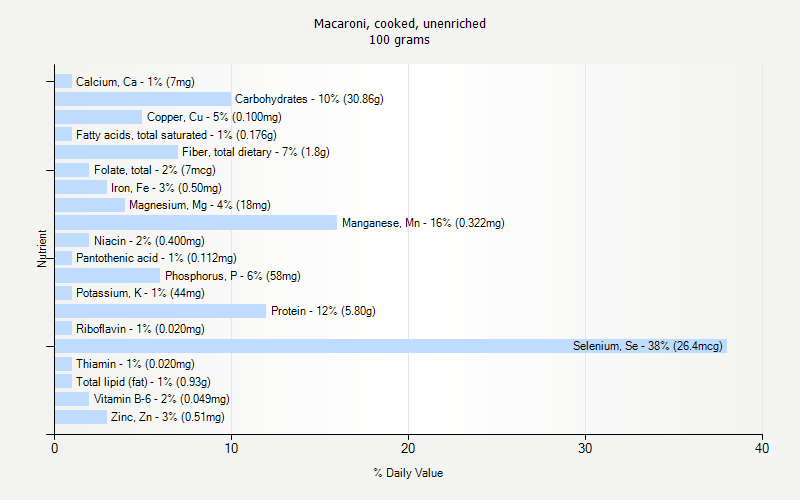
Task: Click the Niacin - 2% (0.400mg) label
Action: [x=149, y=241]
